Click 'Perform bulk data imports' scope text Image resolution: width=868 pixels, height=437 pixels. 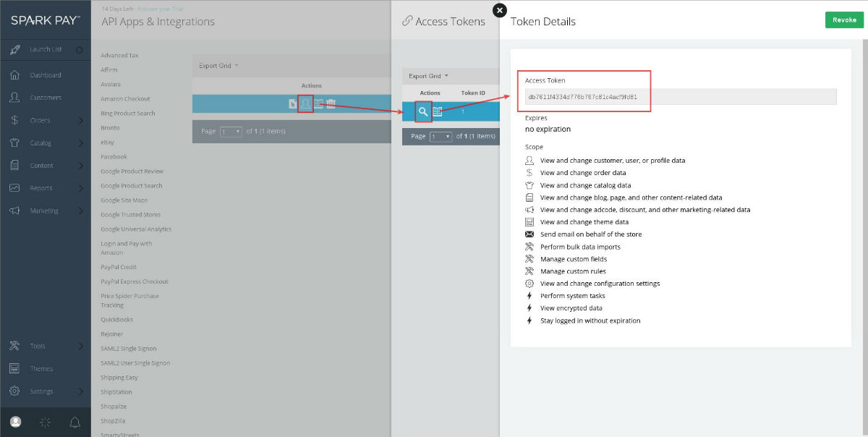click(580, 247)
